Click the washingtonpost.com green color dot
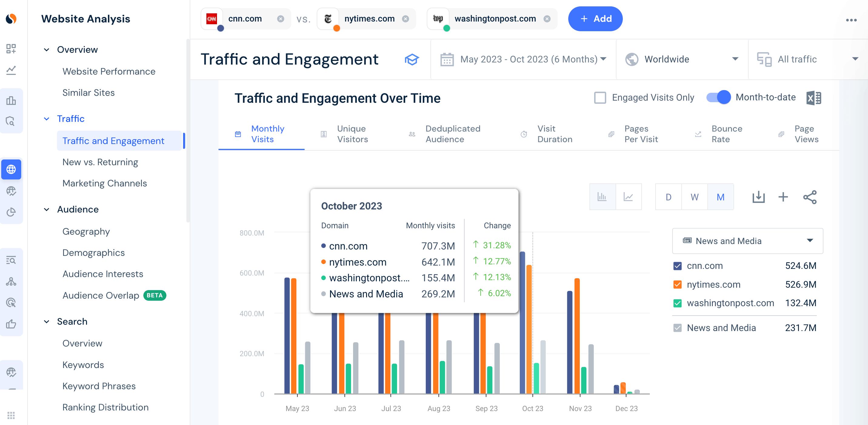The image size is (868, 425). (447, 28)
